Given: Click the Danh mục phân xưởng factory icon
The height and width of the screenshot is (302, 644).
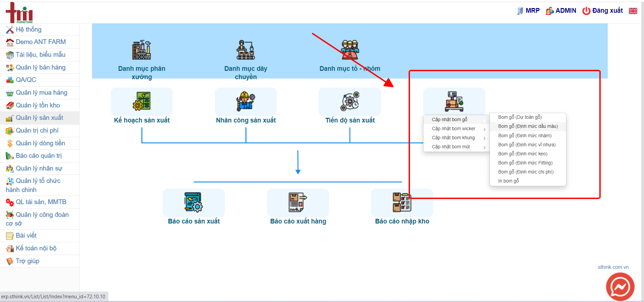Looking at the screenshot, I should 141,50.
